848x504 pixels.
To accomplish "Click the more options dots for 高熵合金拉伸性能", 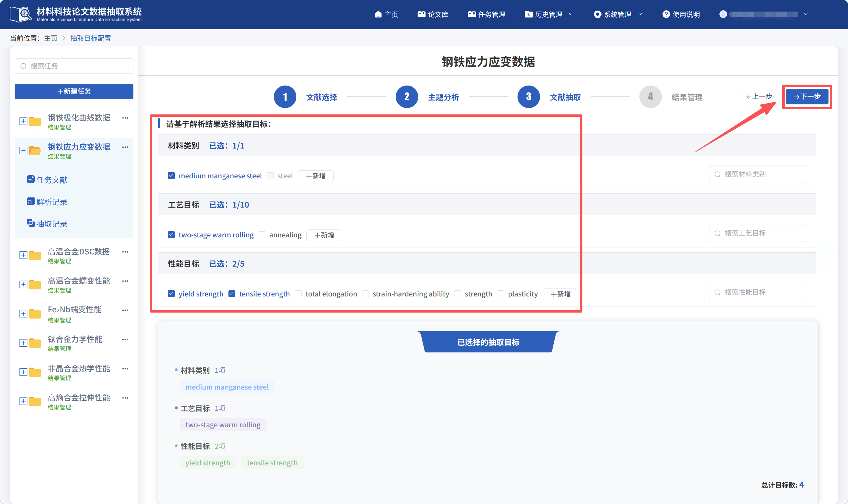I will [125, 398].
